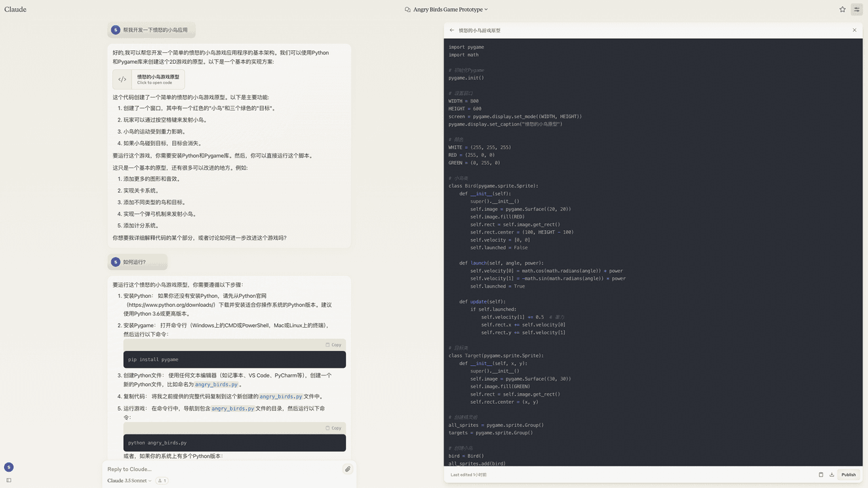868x488 pixels.
Task: Focus the Reply to Claude input field
Action: click(224, 469)
